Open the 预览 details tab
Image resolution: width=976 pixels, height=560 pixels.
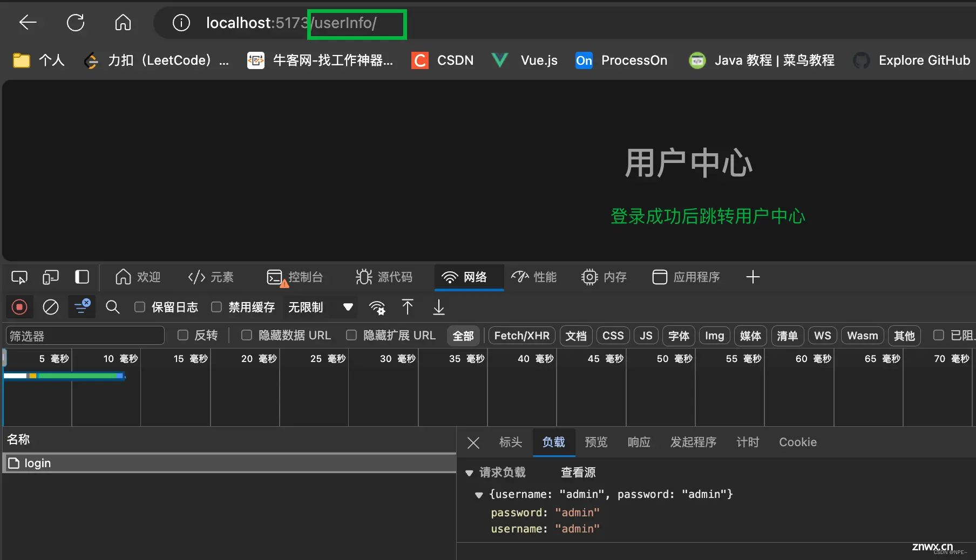click(597, 442)
